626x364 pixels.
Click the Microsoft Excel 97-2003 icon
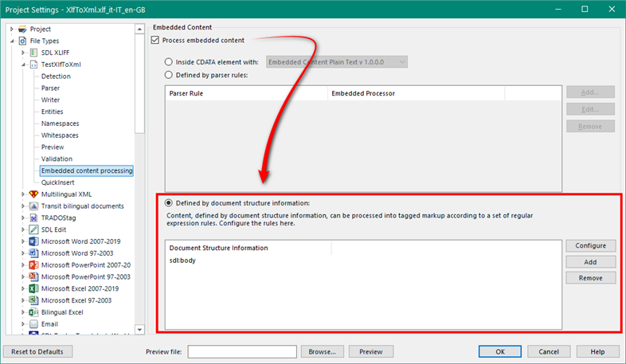(x=34, y=300)
